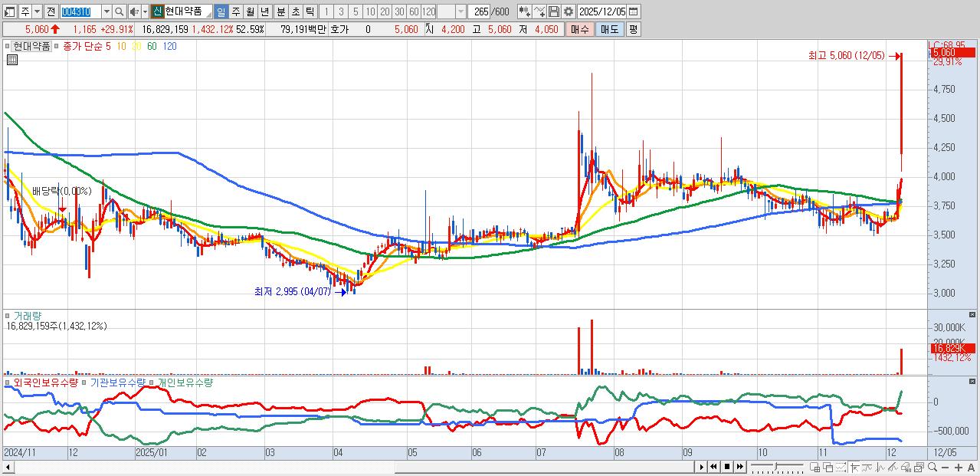Viewport: 980px width, 476px height.
Task: Click the 평 button
Action: tap(634, 29)
